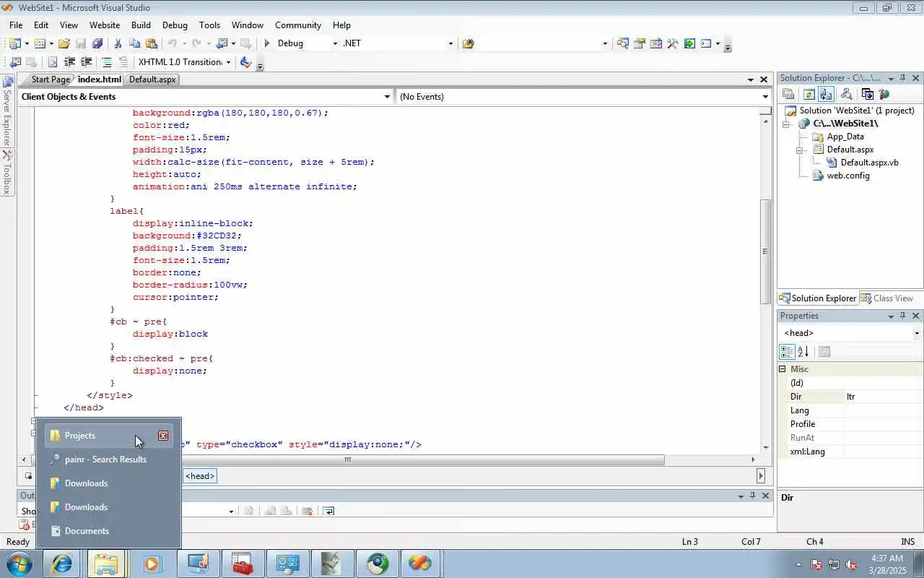Click the Copy Web Site icon in Solution Explorer

pyautogui.click(x=867, y=94)
